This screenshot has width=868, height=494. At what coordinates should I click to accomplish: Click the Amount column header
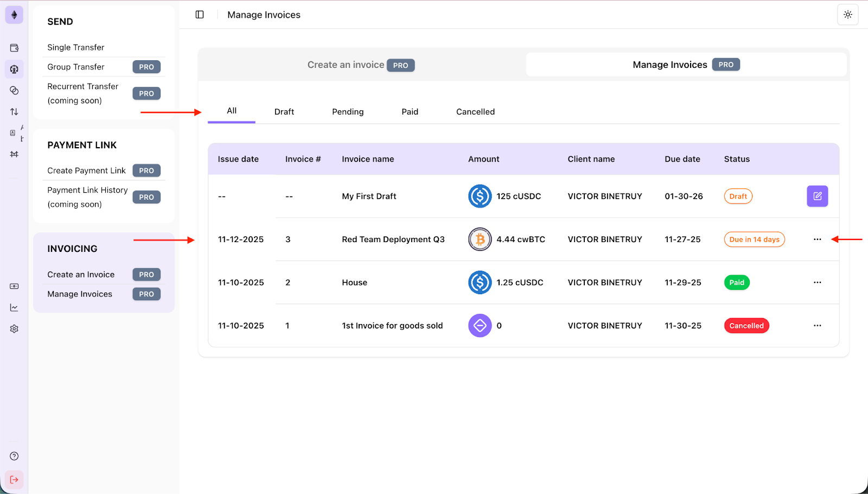[484, 159]
